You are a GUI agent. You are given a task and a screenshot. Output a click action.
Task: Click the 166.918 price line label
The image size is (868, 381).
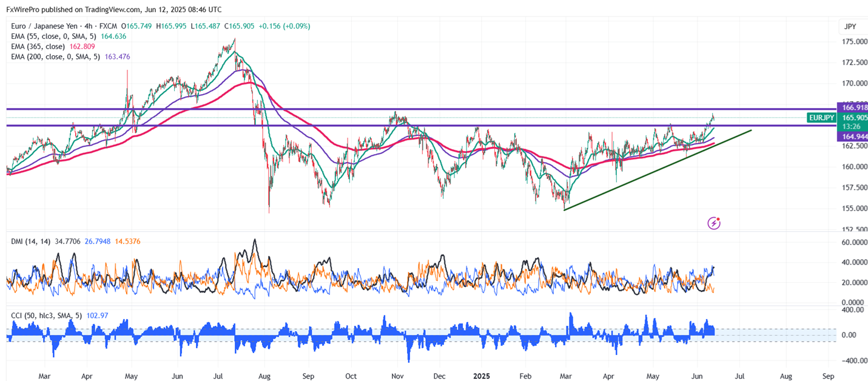point(852,107)
